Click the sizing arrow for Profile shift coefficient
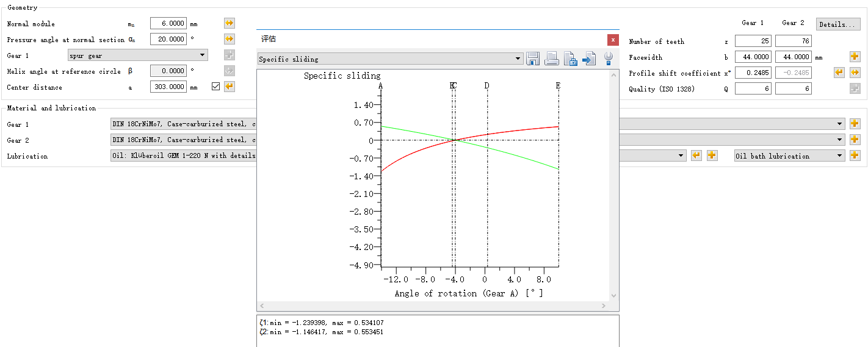 click(839, 73)
